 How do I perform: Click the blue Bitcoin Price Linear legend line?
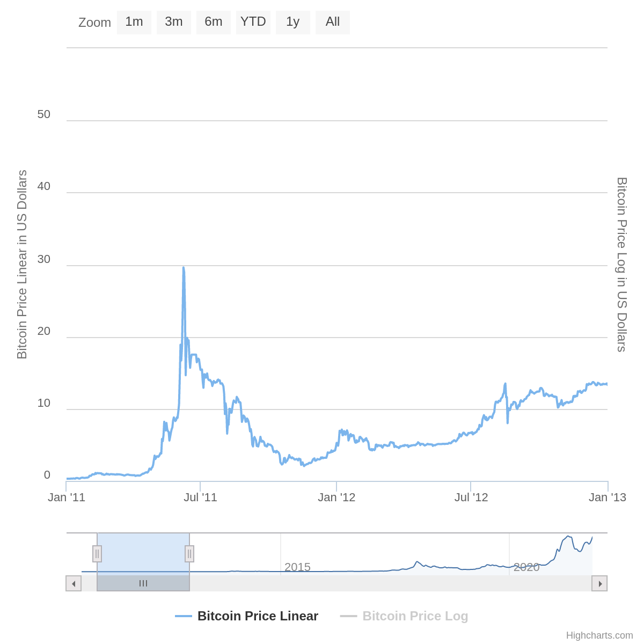click(184, 616)
